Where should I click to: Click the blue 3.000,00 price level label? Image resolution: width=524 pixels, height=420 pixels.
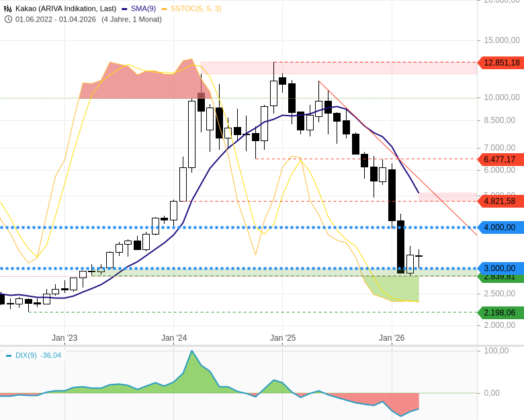[x=500, y=268]
